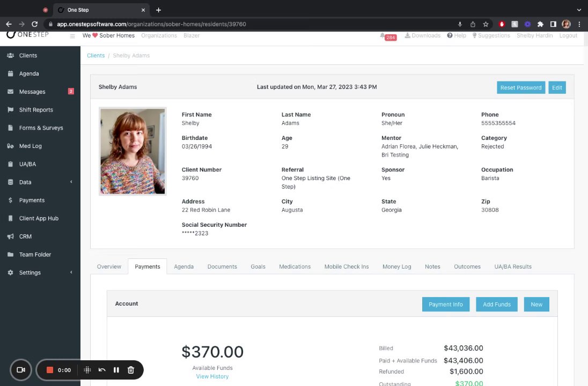Click the recorder grid dots icon
Image resolution: width=588 pixels, height=386 pixels.
point(87,370)
